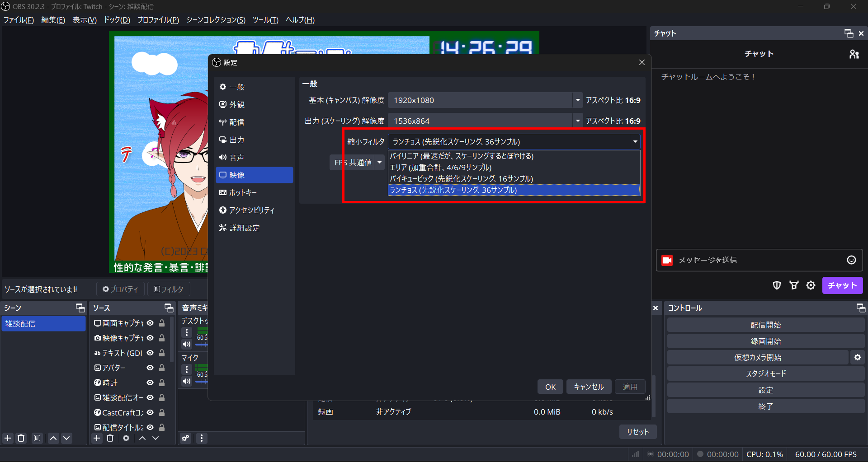Toggle lock on 時計 source
The width and height of the screenshot is (868, 462).
(162, 383)
